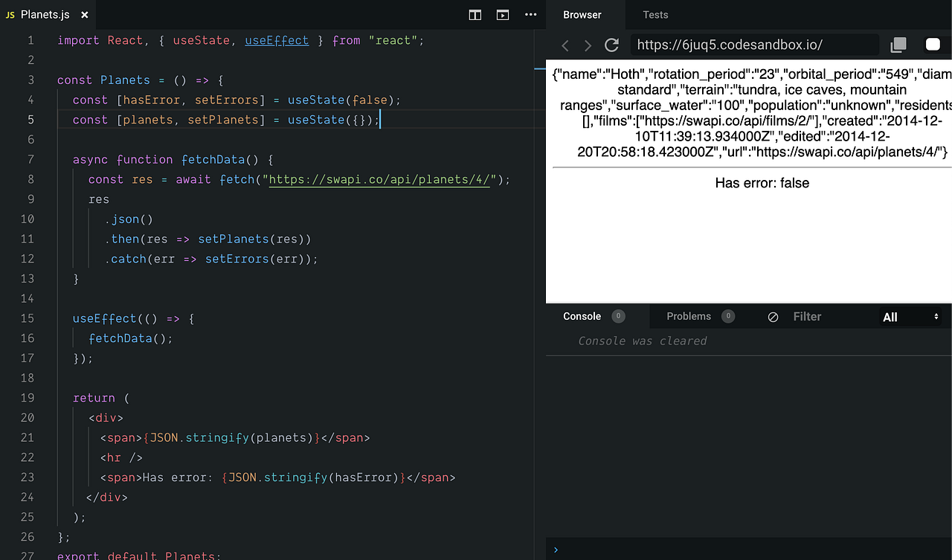Screen dimensions: 952x560
Task: Click the Filter text in the console toolbar
Action: point(807,317)
